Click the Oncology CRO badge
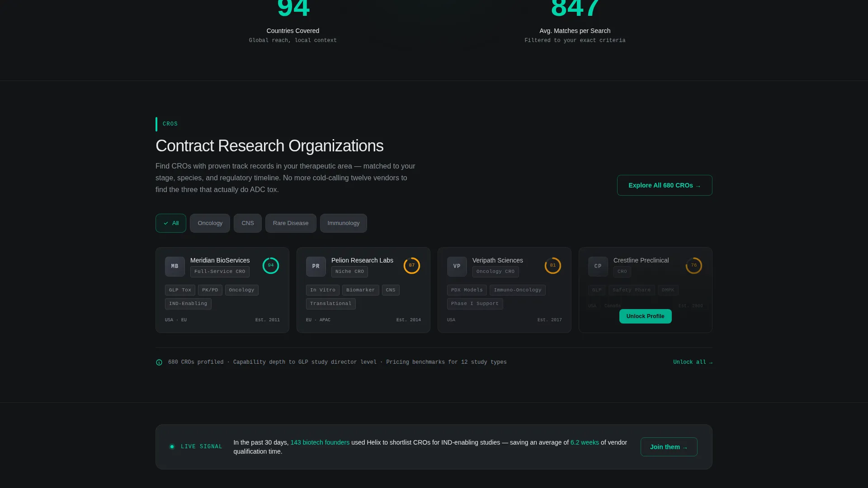This screenshot has height=488, width=868. (495, 272)
